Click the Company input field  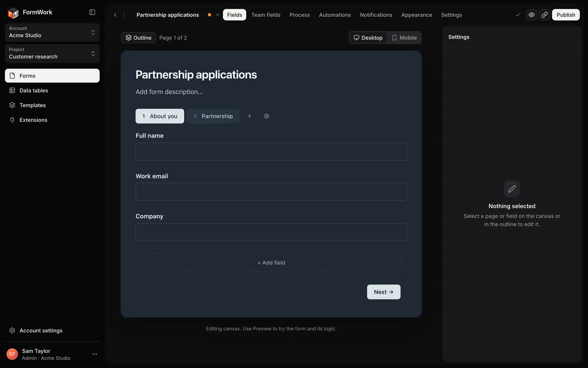(271, 232)
